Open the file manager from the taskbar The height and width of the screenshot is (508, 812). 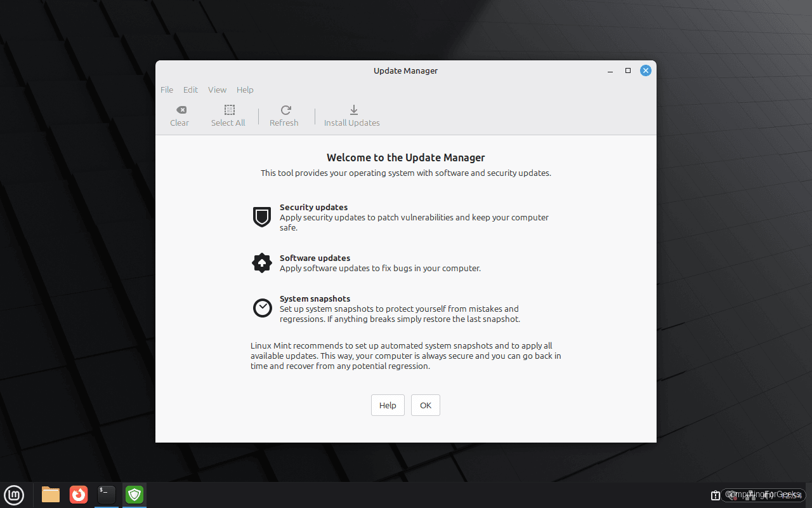coord(50,495)
